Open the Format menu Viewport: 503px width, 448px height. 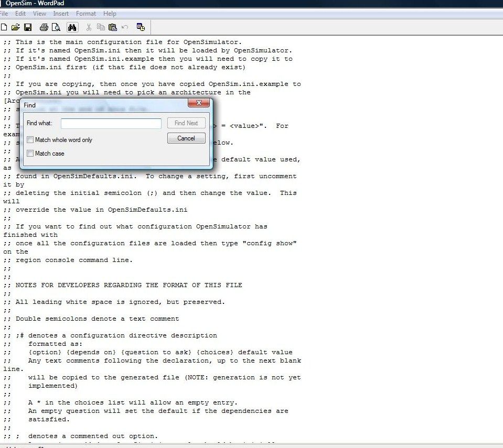[x=86, y=14]
